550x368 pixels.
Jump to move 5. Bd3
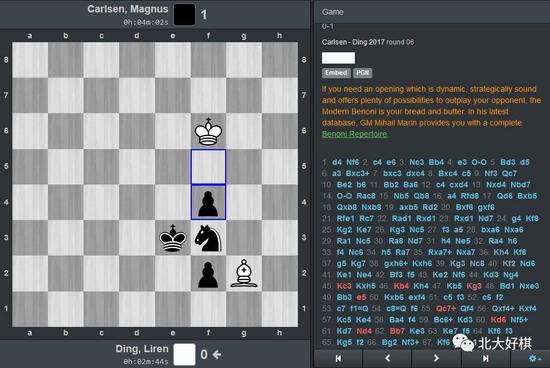[508, 162]
